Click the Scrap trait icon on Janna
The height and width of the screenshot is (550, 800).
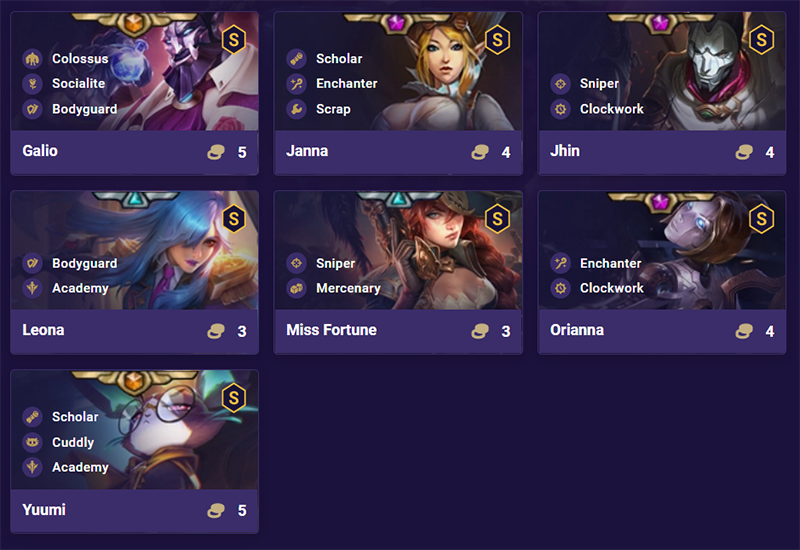(x=295, y=109)
